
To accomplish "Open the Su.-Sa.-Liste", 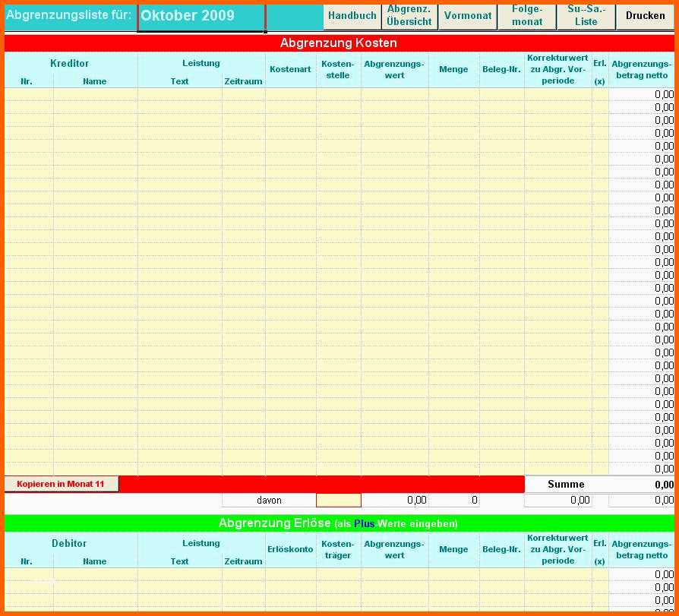I will [x=586, y=16].
